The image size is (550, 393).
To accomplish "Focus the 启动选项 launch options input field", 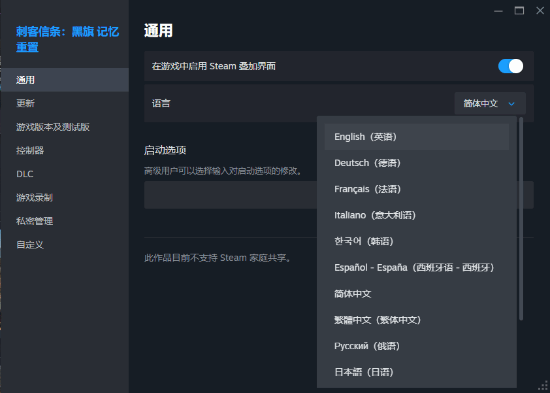I will pyautogui.click(x=230, y=195).
